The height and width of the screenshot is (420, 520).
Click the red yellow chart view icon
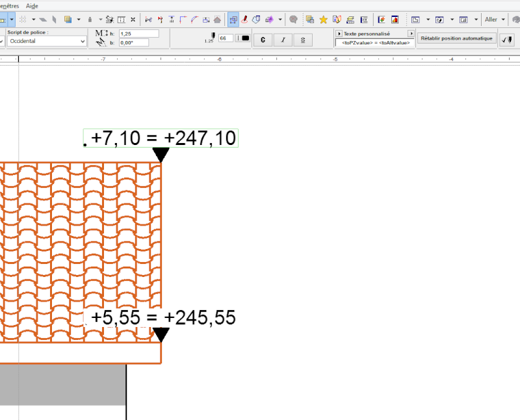(395, 20)
